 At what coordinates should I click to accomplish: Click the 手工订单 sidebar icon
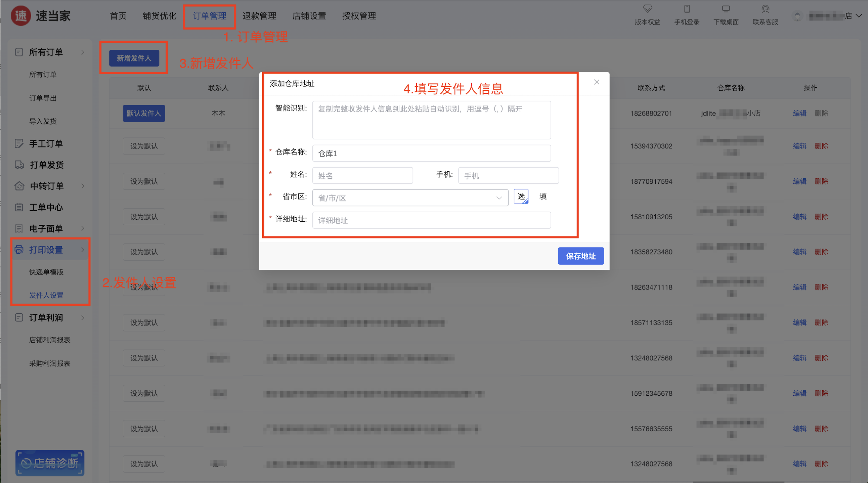coord(19,144)
